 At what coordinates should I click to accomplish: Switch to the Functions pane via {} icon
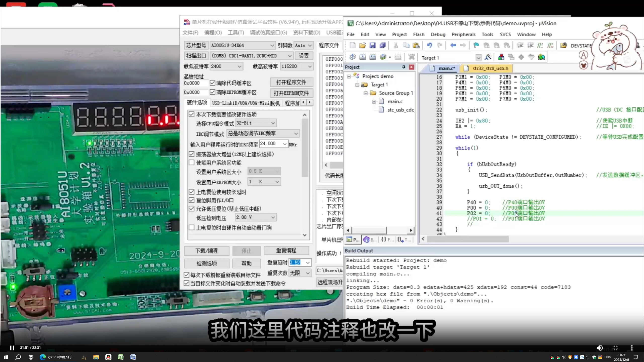tap(387, 239)
